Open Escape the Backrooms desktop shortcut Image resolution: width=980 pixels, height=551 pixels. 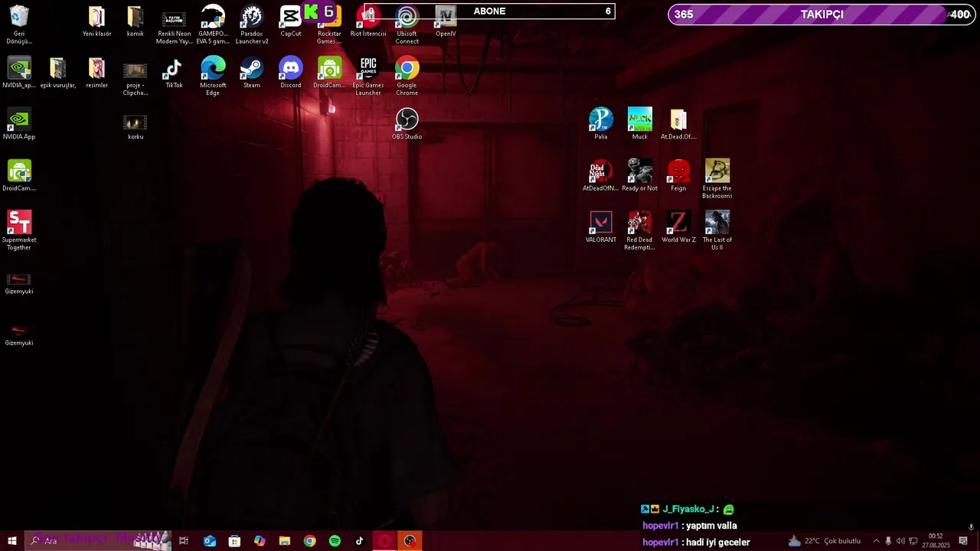pyautogui.click(x=717, y=179)
